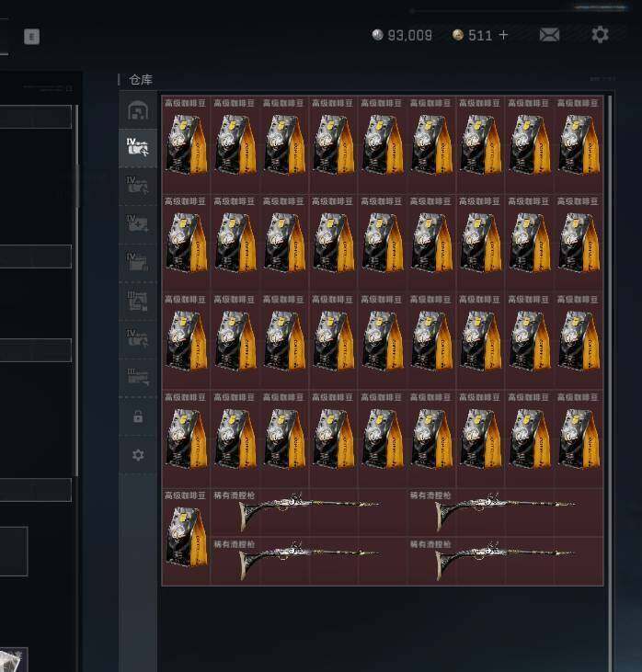Open the game settings gear at top
The width and height of the screenshot is (642, 672).
[600, 34]
